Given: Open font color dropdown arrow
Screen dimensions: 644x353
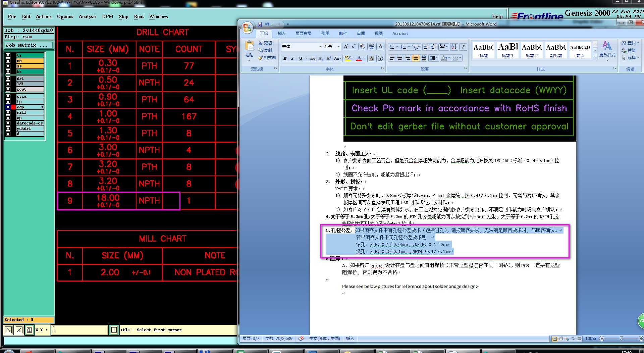Looking at the screenshot, I should (364, 58).
